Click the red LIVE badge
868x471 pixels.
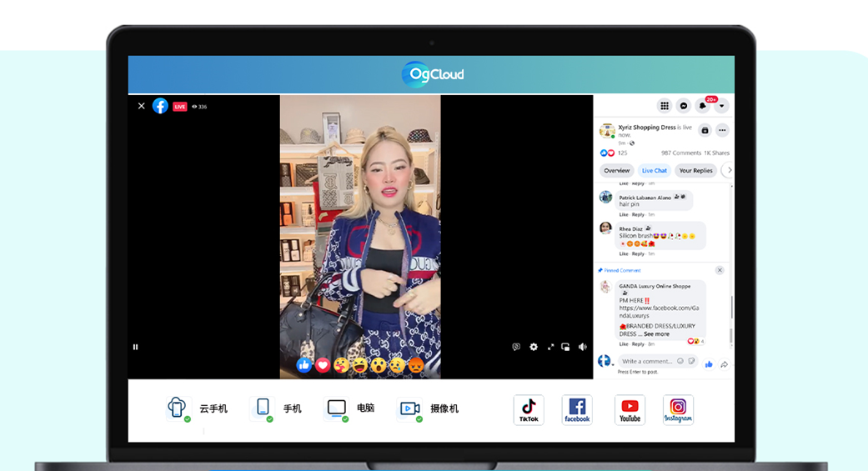[x=180, y=106]
